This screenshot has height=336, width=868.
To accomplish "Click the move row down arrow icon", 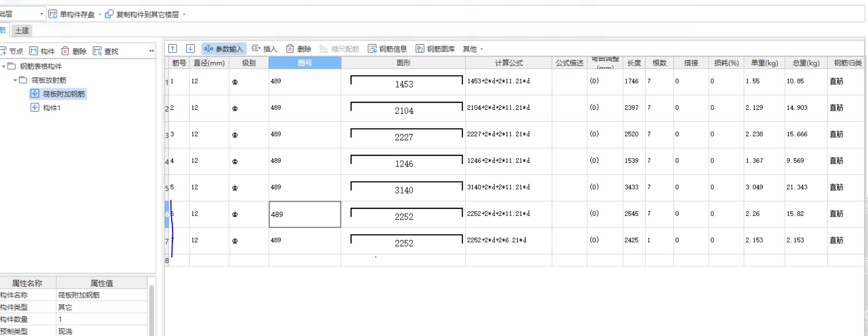I will point(190,48).
